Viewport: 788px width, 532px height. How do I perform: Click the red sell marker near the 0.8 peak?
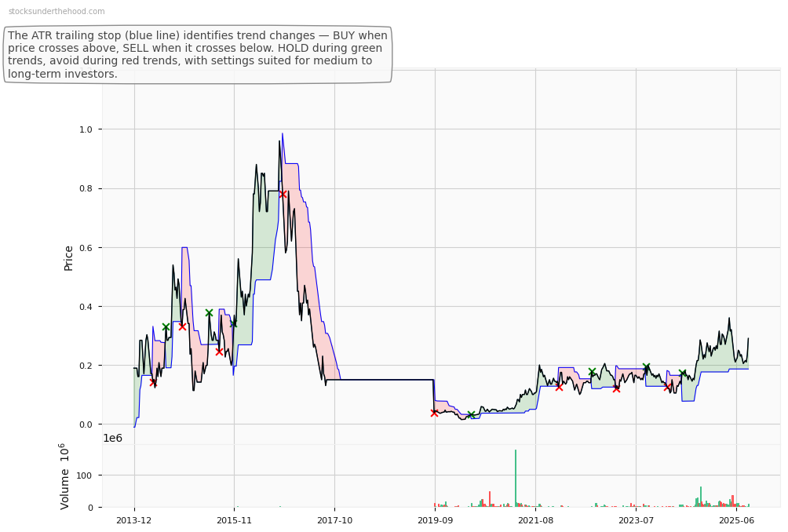(x=283, y=194)
